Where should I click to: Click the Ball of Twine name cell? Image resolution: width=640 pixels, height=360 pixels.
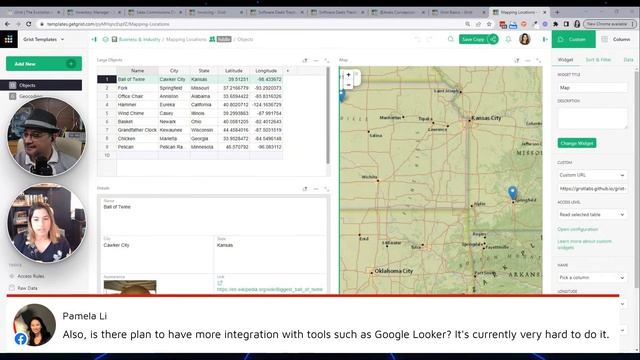[x=138, y=80]
